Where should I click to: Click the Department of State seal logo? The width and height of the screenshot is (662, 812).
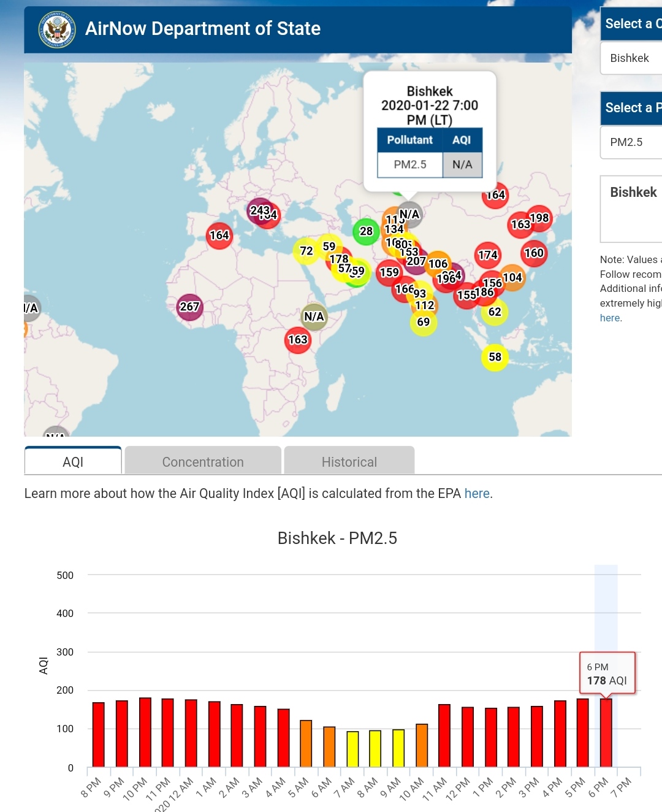(x=57, y=29)
